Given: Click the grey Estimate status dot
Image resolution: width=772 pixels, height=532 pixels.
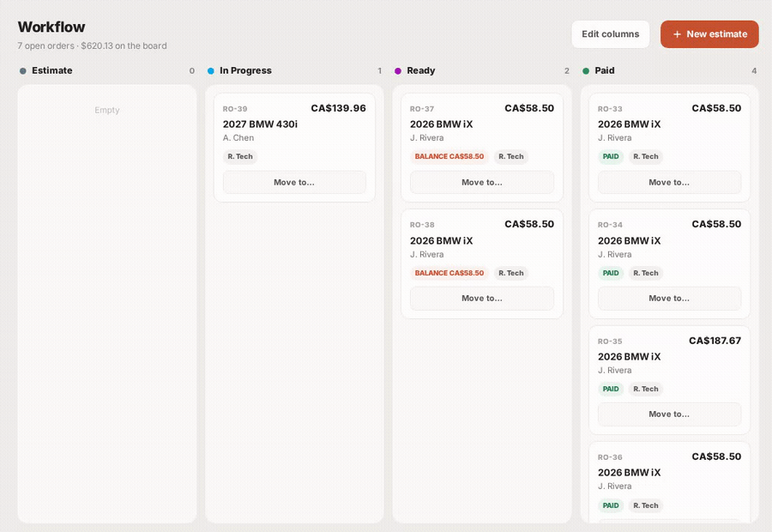Looking at the screenshot, I should click(22, 71).
